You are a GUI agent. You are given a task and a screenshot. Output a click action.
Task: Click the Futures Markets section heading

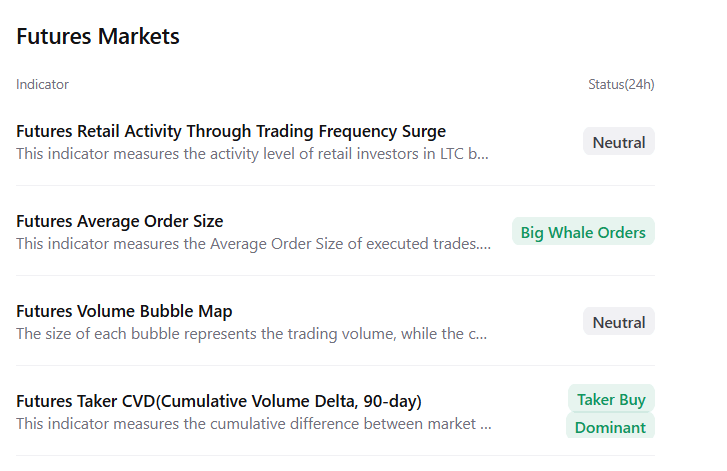[98, 37]
